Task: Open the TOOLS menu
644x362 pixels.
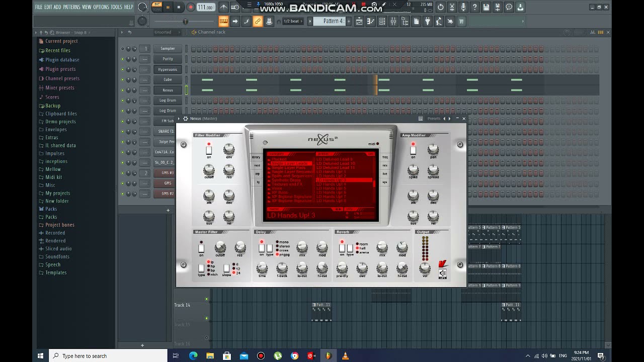Action: 116,7
